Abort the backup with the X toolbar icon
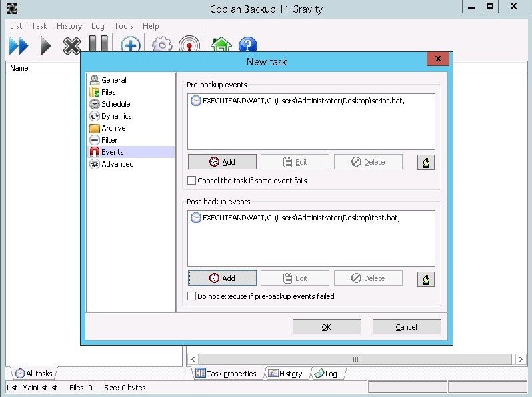532x397 pixels. pos(72,45)
